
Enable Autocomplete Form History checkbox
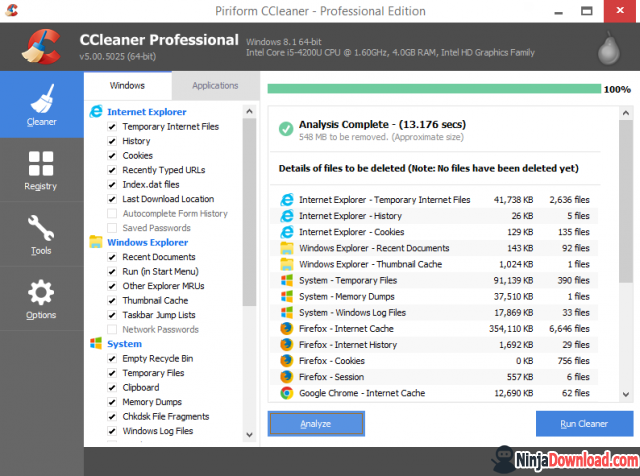[112, 214]
